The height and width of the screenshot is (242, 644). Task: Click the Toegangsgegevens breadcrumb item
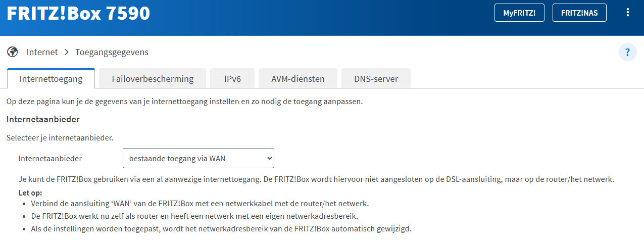click(x=112, y=52)
